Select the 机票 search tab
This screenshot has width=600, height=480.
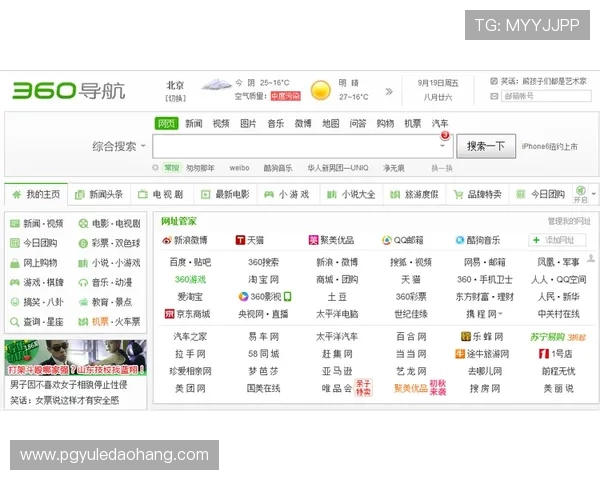coord(412,123)
